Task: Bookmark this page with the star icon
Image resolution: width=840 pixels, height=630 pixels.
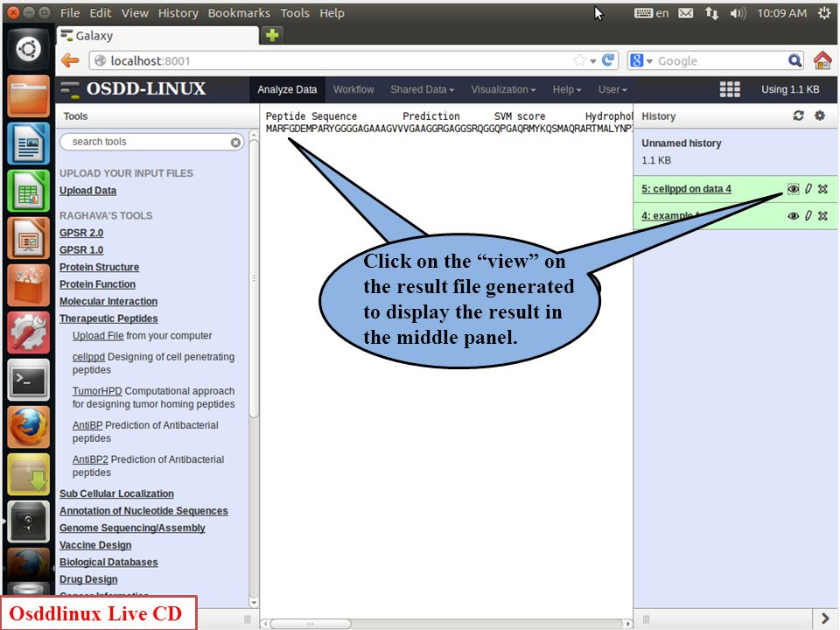Action: pos(579,60)
